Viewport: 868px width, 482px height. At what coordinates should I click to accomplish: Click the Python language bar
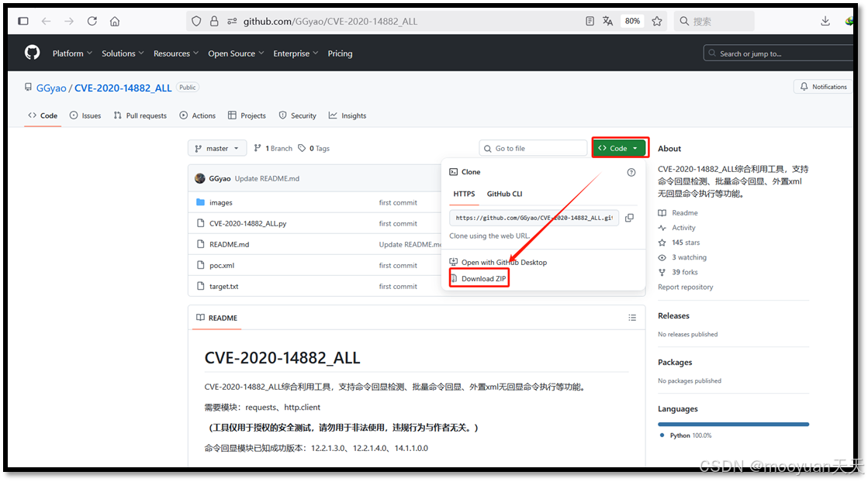pyautogui.click(x=734, y=425)
